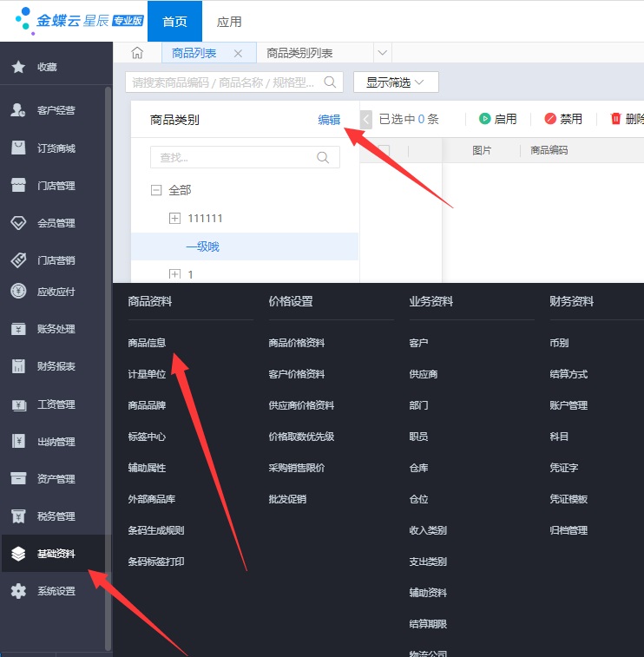The image size is (644, 657).
Task: Click the 编辑 link for 商品类别
Action: pyautogui.click(x=329, y=120)
